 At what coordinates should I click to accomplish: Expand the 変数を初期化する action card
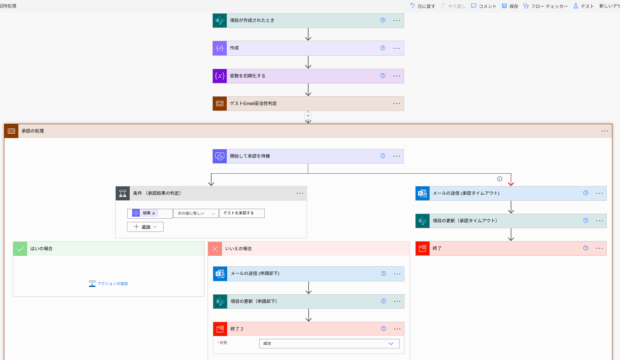pyautogui.click(x=308, y=76)
